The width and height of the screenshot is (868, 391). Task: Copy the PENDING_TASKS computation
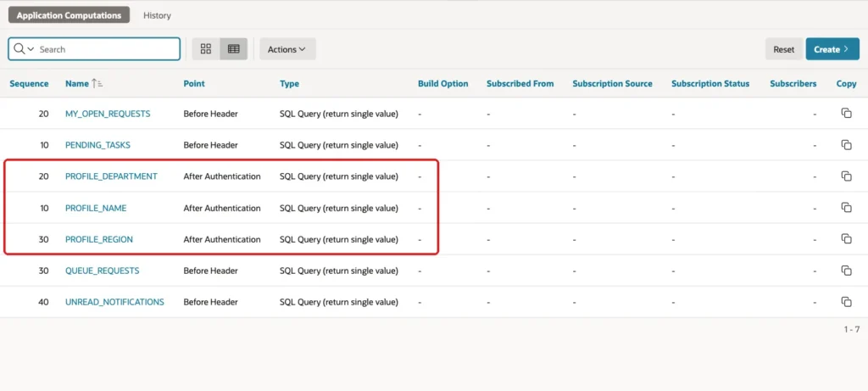[846, 144]
